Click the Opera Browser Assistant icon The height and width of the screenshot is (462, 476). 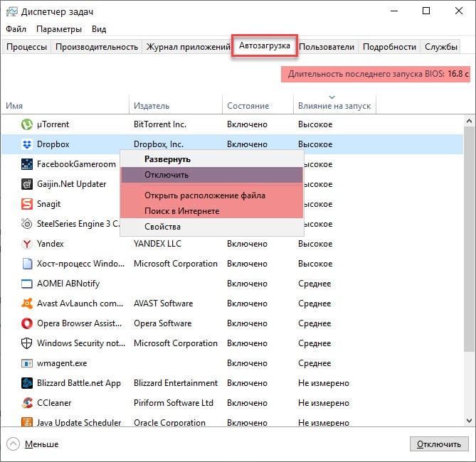[x=27, y=323]
